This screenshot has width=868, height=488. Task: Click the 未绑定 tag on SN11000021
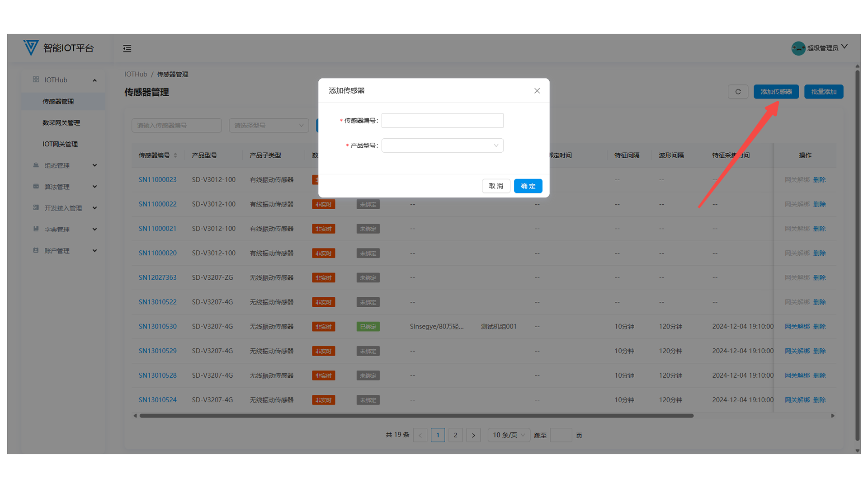[x=368, y=229]
